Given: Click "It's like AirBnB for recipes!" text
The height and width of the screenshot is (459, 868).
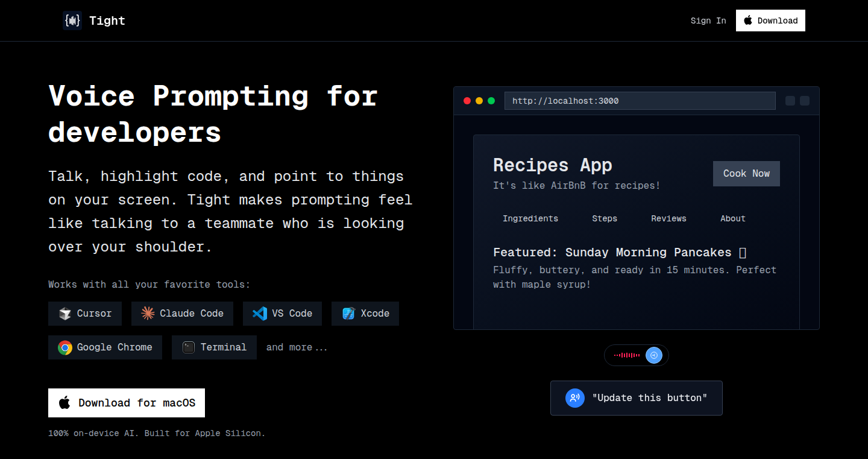Looking at the screenshot, I should point(577,186).
